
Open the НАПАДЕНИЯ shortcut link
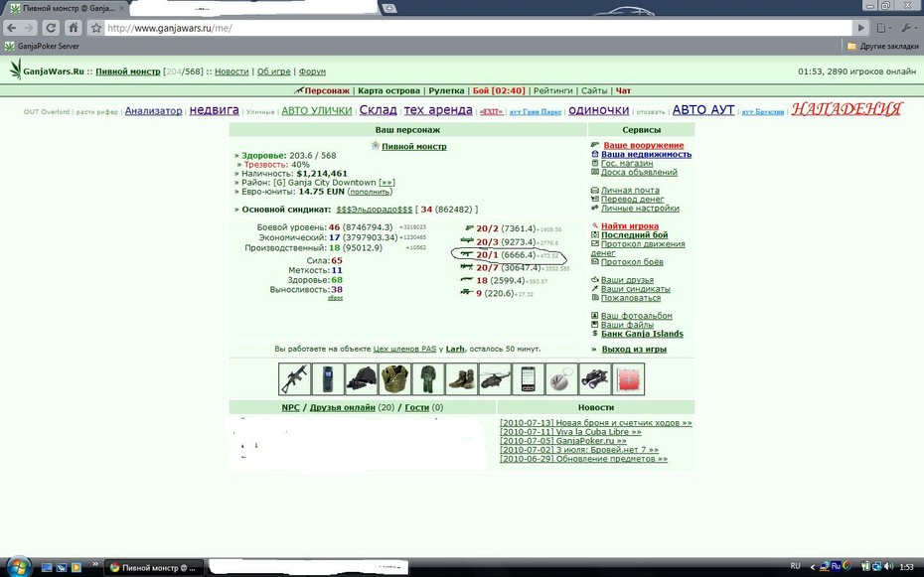tap(847, 109)
